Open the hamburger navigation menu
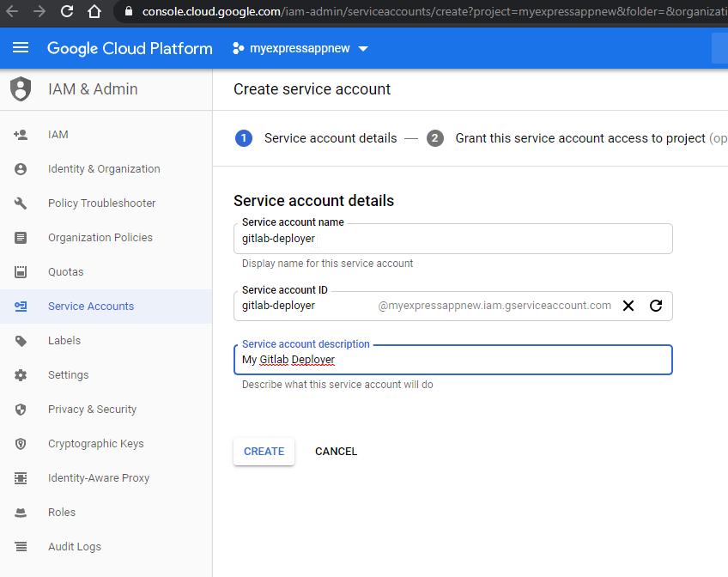728x577 pixels. coord(21,48)
